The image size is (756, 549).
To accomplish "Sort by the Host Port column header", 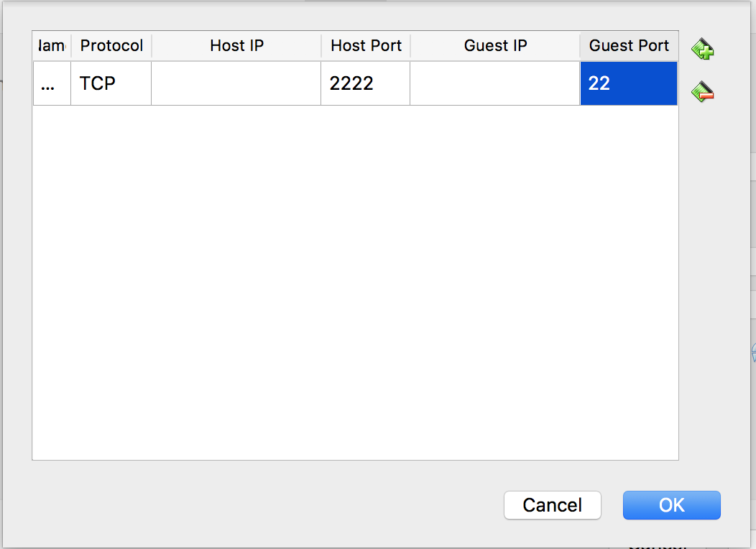I will click(366, 46).
